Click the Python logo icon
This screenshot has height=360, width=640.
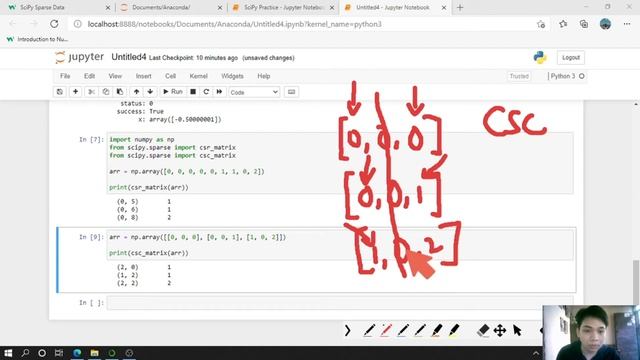point(540,58)
